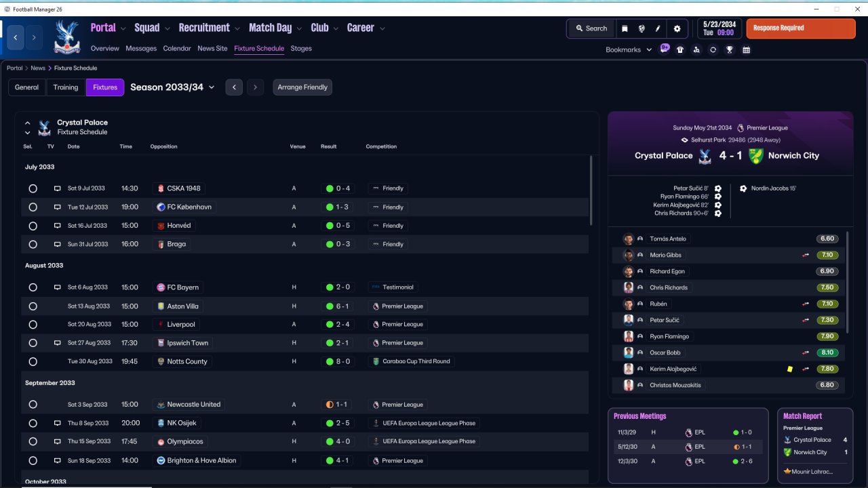The width and height of the screenshot is (868, 488).
Task: Open the Calendar sub-tab
Action: pyautogui.click(x=177, y=49)
